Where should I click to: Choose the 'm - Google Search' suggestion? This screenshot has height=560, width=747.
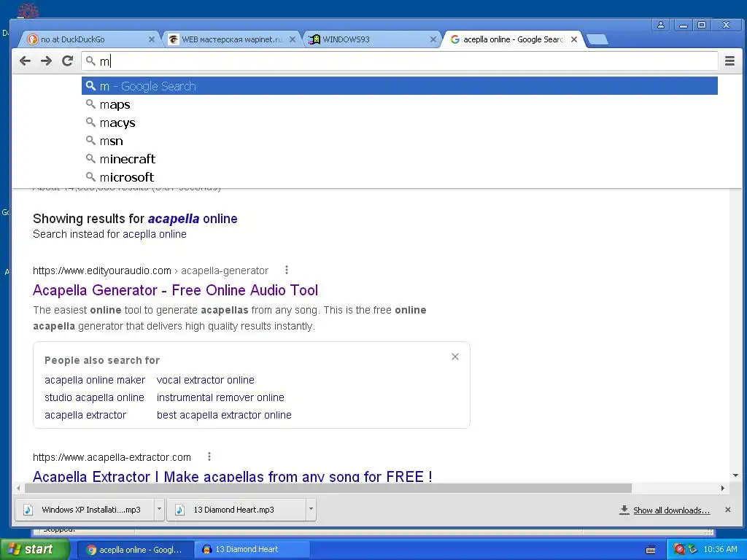point(400,86)
